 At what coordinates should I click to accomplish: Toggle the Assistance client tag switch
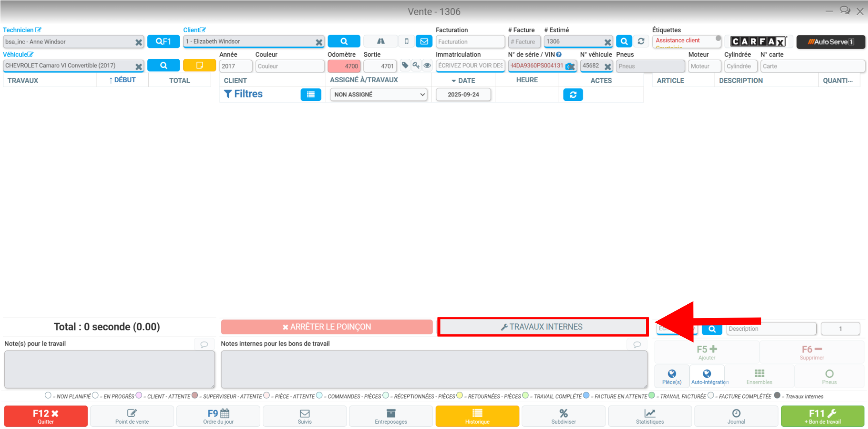coord(718,38)
